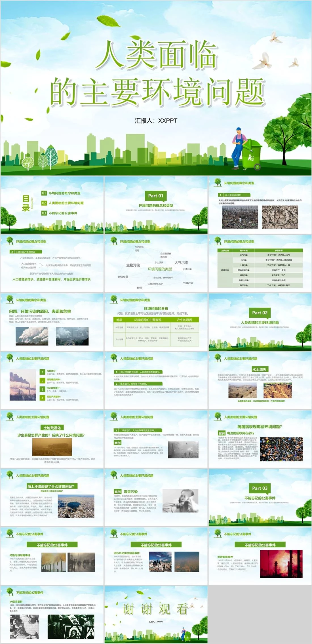The image size is (312, 644).
Task: Open the photo of person covering ears
Action: coord(180,501)
